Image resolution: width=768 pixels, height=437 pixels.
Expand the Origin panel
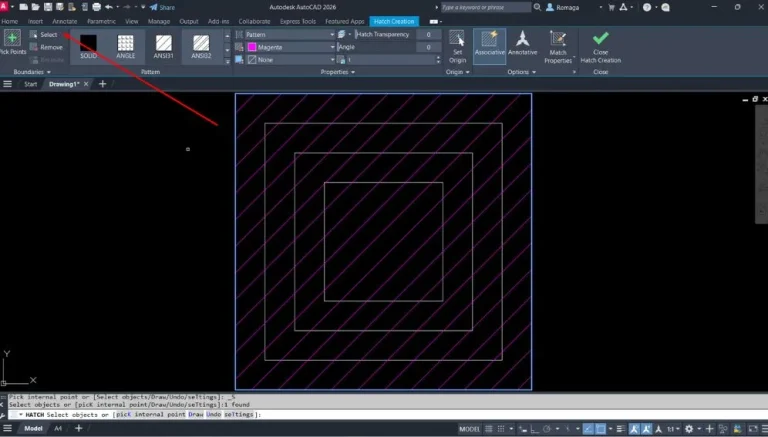tap(457, 72)
